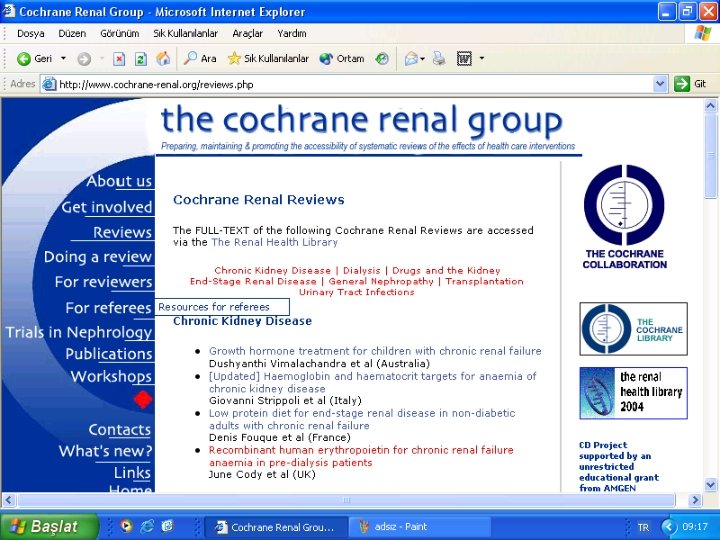Open the Ortam media toolbar button
Screen dimensions: 720x540
point(342,58)
